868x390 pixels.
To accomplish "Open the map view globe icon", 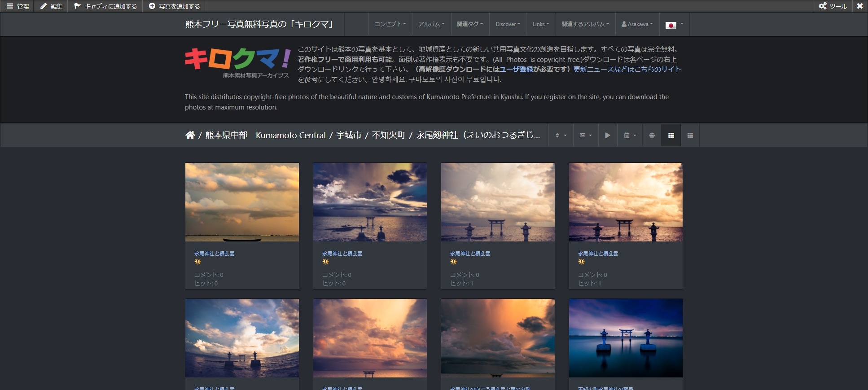I will coord(652,135).
